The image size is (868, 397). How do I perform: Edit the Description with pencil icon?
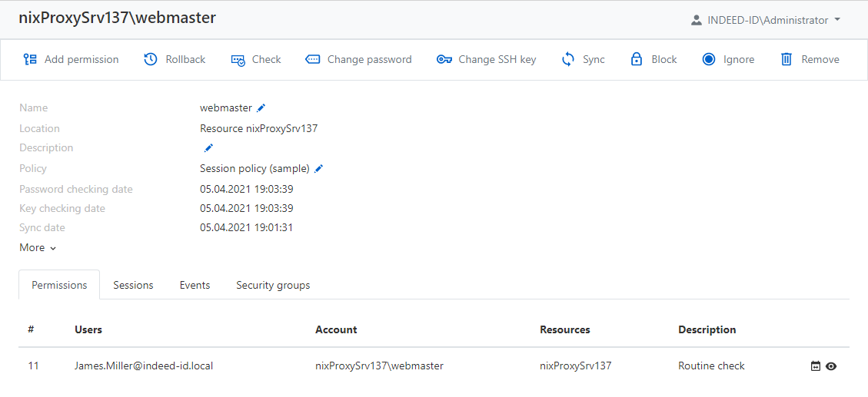pyautogui.click(x=208, y=148)
